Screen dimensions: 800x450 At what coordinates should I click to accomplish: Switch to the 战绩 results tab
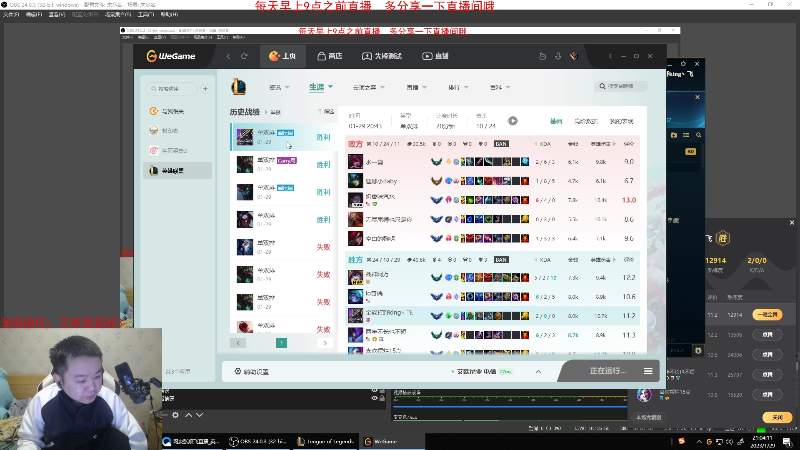click(556, 121)
